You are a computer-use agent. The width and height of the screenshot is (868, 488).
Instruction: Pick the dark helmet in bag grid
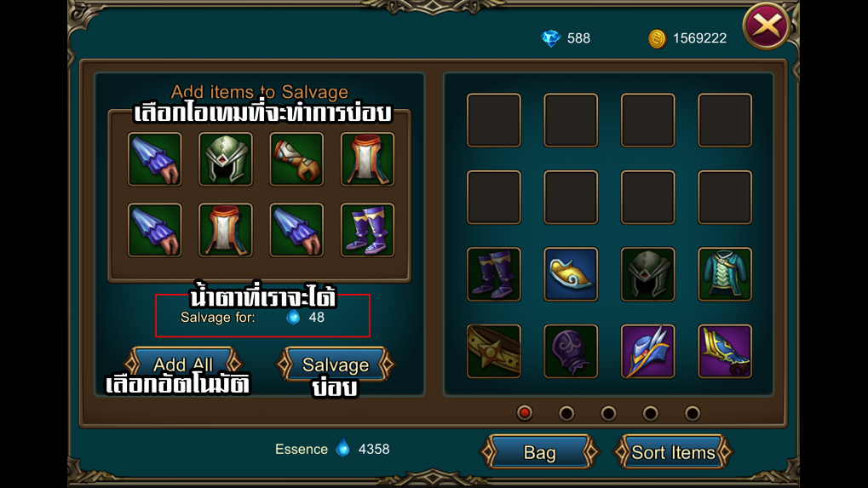tap(647, 274)
